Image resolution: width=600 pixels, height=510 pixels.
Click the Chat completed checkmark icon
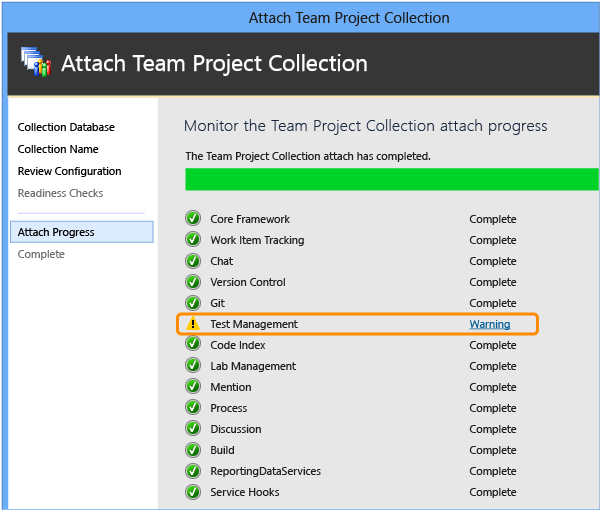pos(193,261)
